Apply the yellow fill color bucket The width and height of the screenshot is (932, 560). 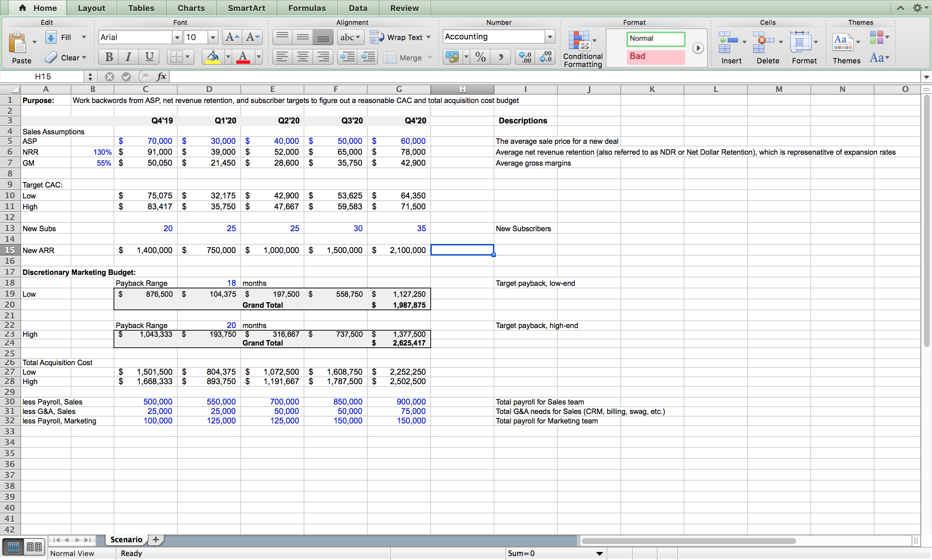coord(213,57)
